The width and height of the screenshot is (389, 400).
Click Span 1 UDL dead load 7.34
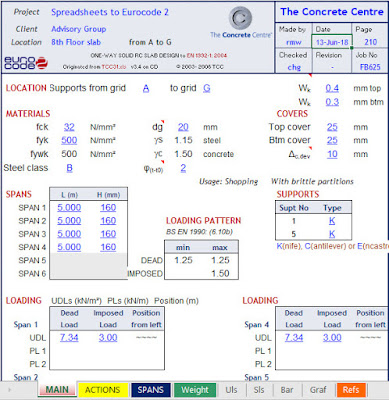tap(69, 338)
